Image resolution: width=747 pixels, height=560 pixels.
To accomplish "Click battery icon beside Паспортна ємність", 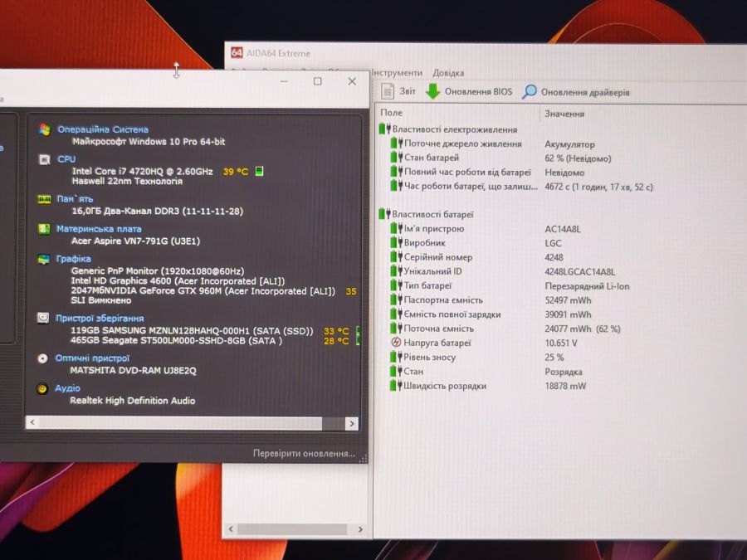I will pyautogui.click(x=397, y=299).
